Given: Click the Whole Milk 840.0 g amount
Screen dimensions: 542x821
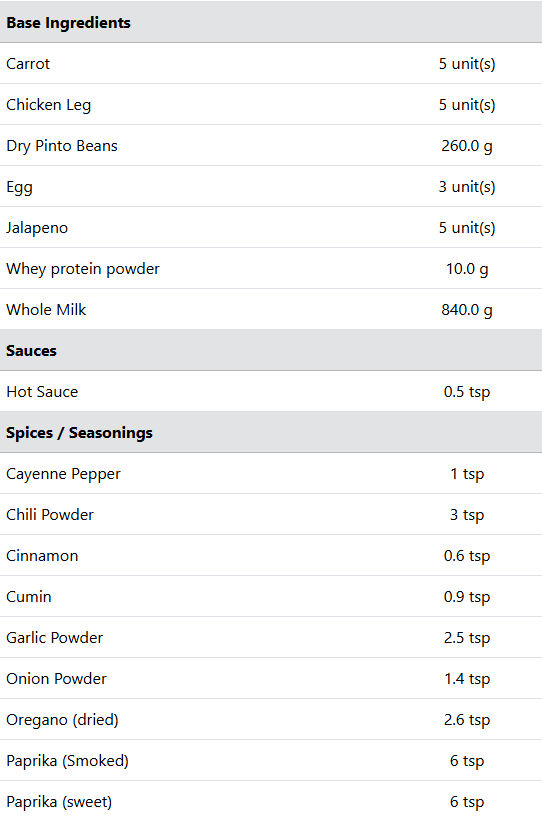Looking at the screenshot, I should (x=467, y=309).
